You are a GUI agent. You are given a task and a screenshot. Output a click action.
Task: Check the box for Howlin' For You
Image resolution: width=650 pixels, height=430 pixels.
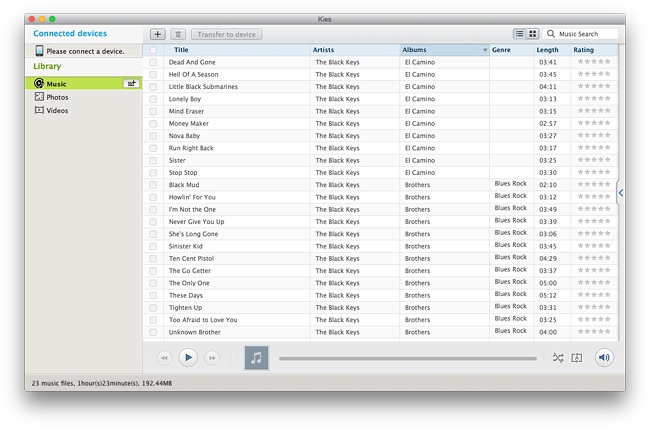pyautogui.click(x=153, y=197)
